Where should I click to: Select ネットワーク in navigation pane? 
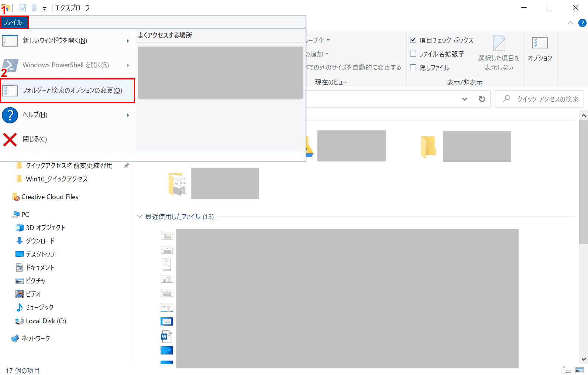tap(35, 338)
